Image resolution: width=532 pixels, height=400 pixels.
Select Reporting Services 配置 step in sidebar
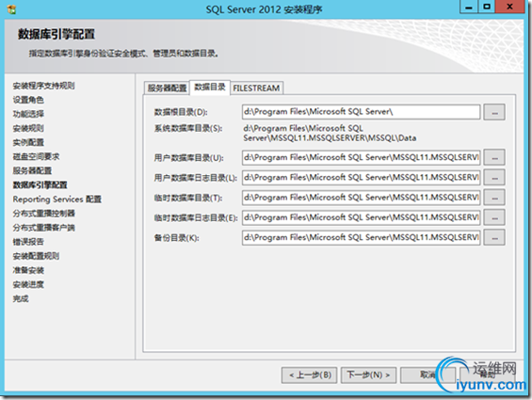tap(57, 200)
